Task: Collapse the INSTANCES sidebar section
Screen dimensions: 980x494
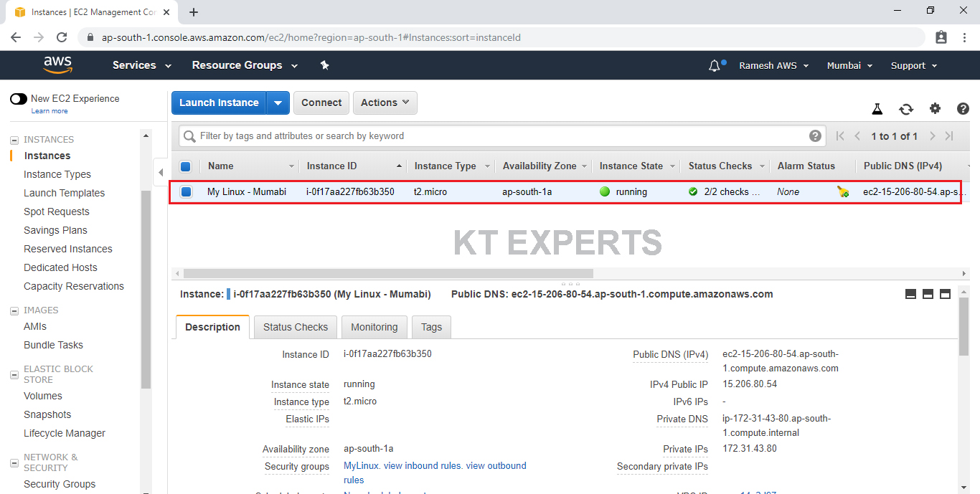Action: [x=14, y=140]
